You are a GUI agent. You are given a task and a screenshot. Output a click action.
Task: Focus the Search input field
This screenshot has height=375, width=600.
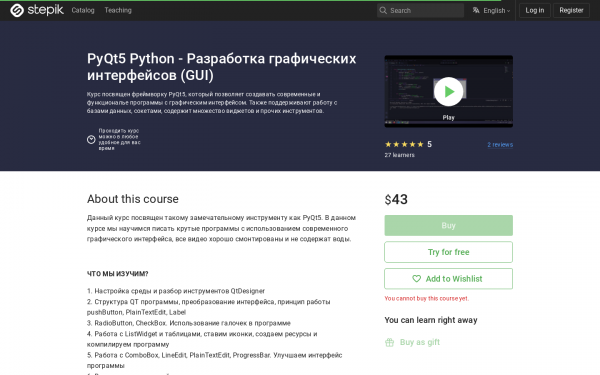[420, 10]
